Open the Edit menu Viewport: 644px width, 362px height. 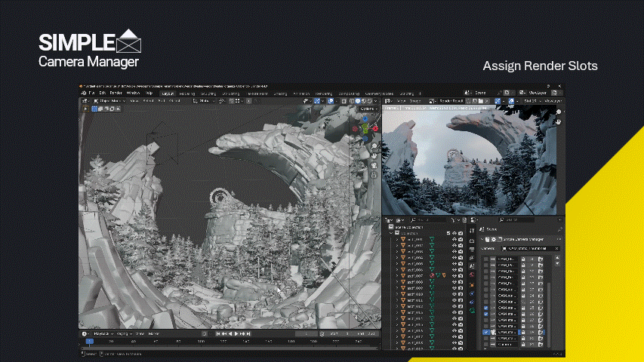point(102,94)
